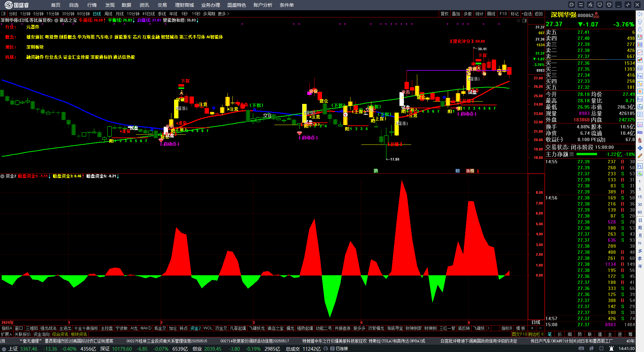644x352 pixels.
Task: Click the − zoom button under 日线
Action: (x=540, y=328)
